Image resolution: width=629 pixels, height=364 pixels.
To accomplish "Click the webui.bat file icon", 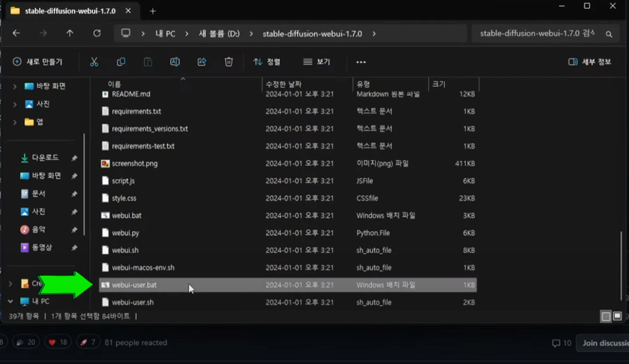I will (105, 216).
